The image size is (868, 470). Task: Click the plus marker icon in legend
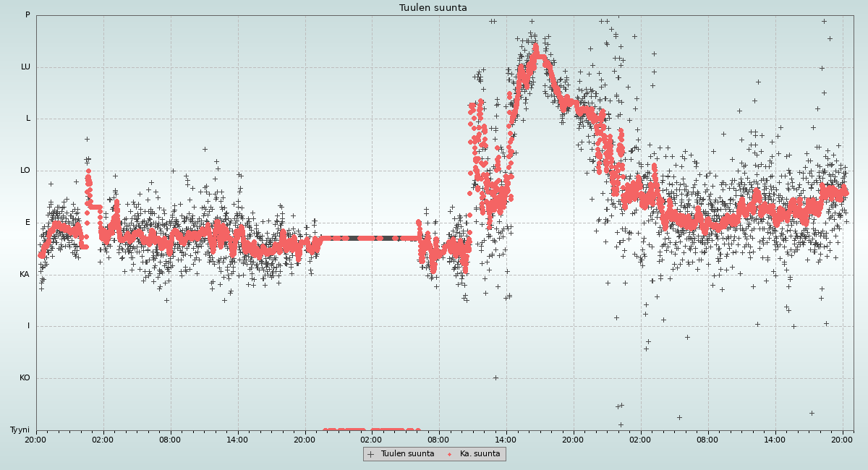pos(371,454)
